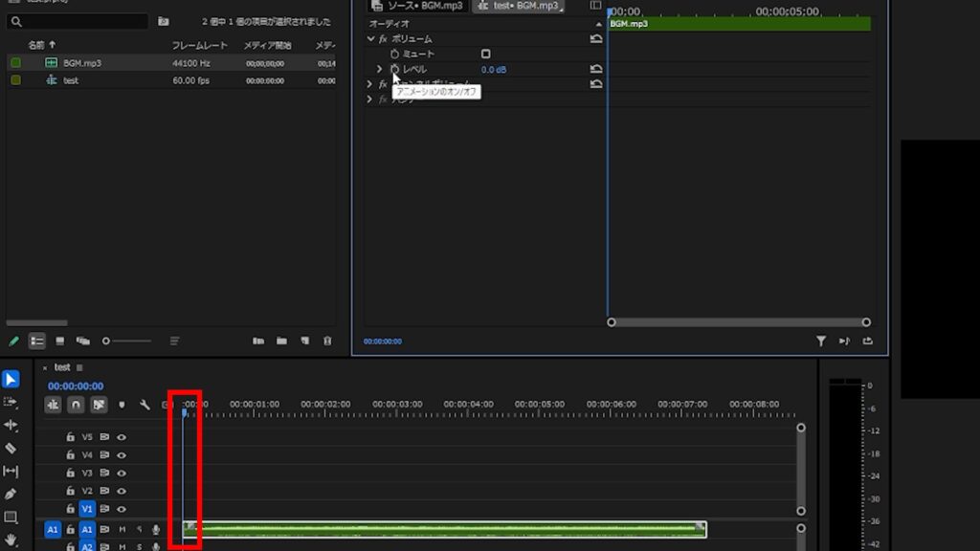
Task: Toggle lock on track V3
Action: click(70, 473)
